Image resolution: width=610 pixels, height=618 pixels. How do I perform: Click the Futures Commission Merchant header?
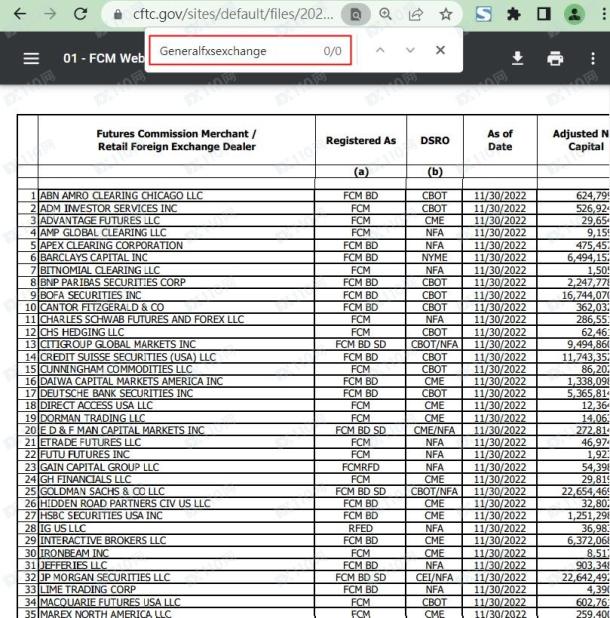coord(177,140)
